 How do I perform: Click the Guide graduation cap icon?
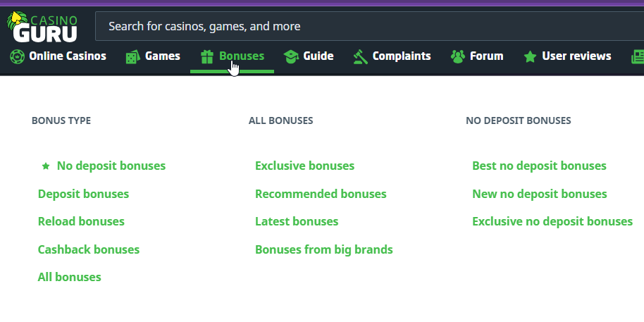click(290, 56)
